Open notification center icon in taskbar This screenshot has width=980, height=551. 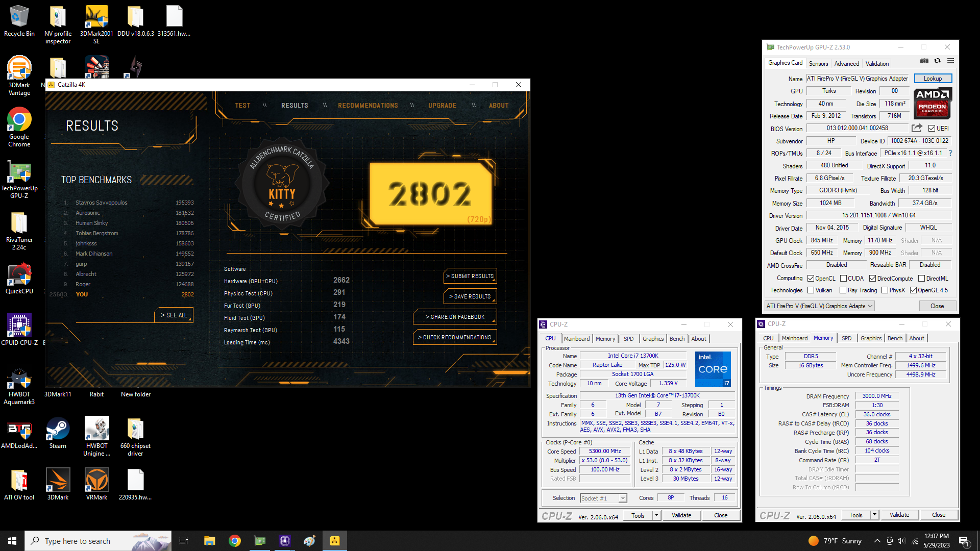[964, 541]
